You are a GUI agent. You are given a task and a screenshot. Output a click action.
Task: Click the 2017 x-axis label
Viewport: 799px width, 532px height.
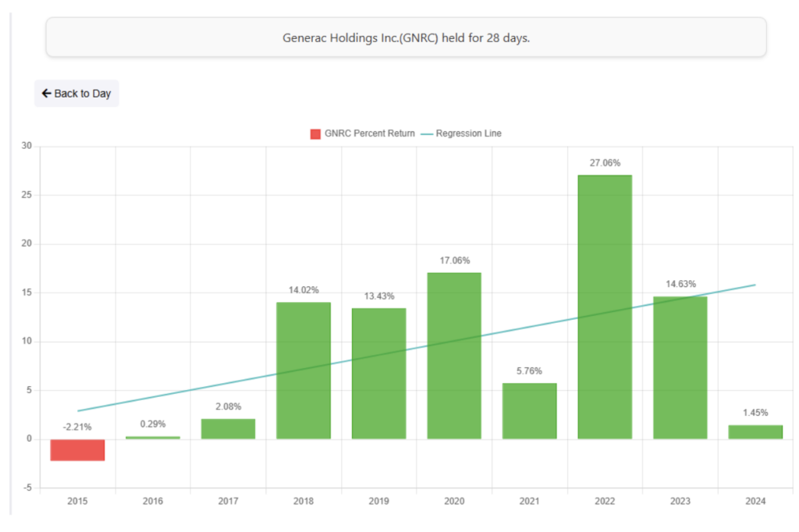(229, 502)
